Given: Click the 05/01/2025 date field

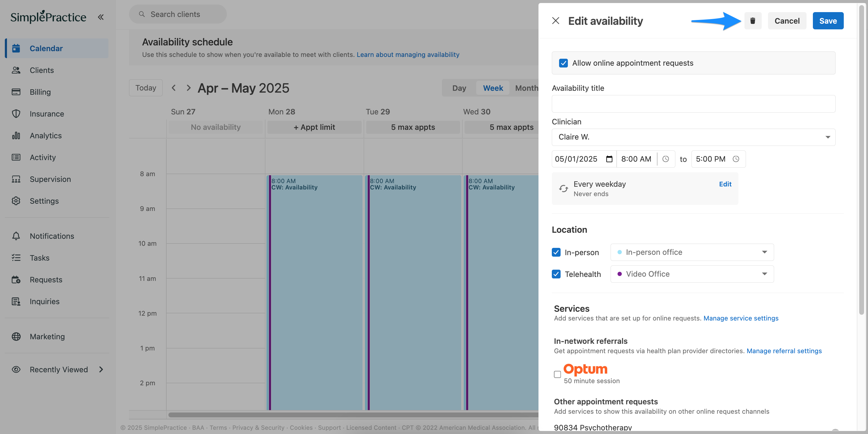Looking at the screenshot, I should click(x=584, y=159).
